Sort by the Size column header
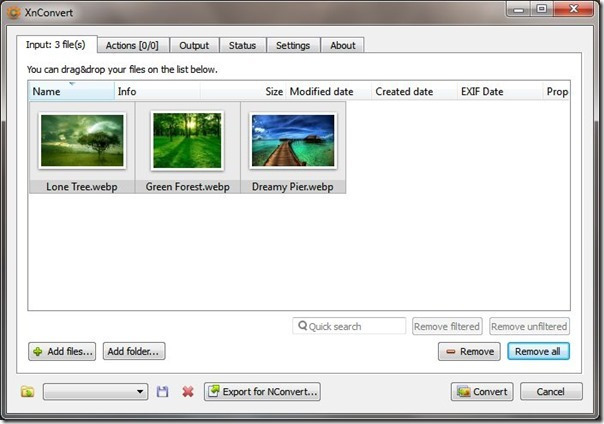 pyautogui.click(x=243, y=91)
